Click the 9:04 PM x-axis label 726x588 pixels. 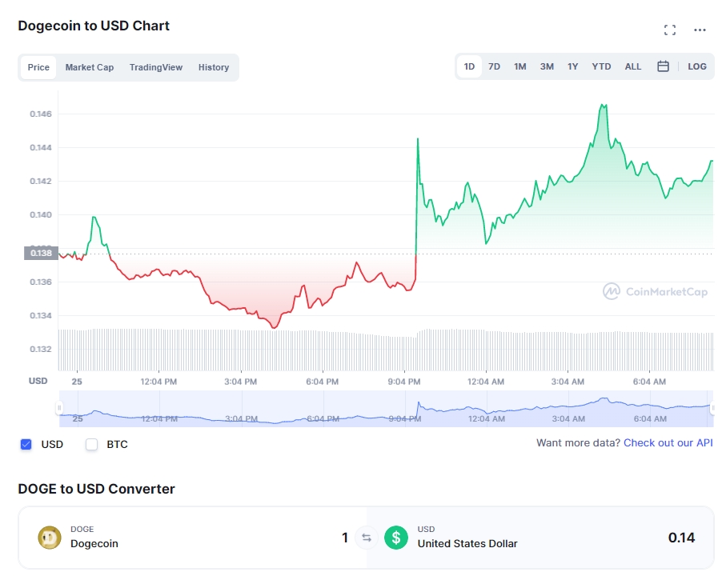point(404,382)
